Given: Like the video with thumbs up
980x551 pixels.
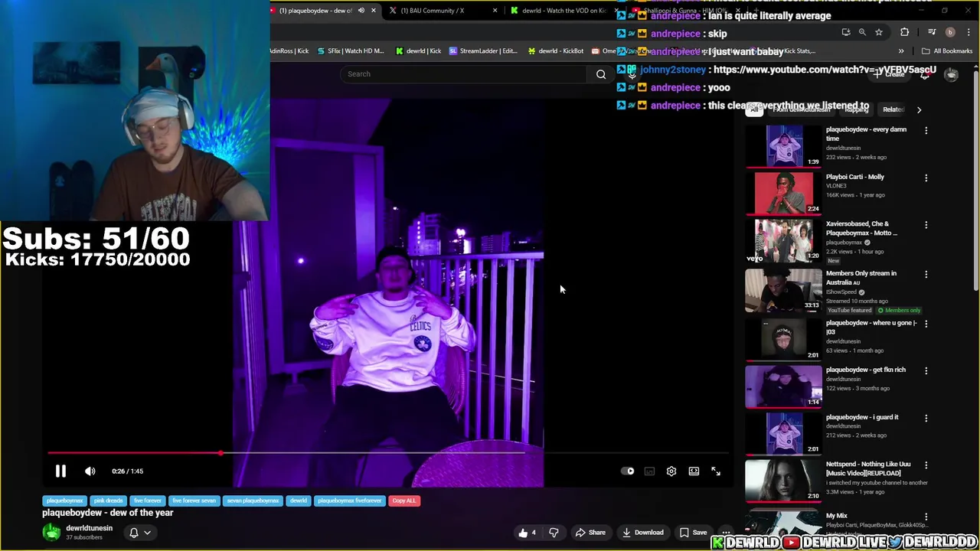Looking at the screenshot, I should point(528,533).
